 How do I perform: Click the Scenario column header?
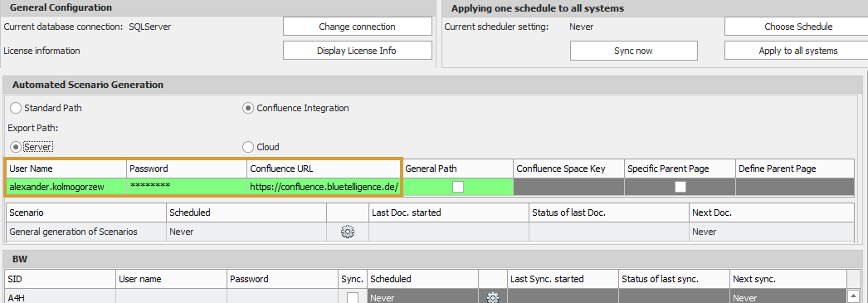(85, 213)
